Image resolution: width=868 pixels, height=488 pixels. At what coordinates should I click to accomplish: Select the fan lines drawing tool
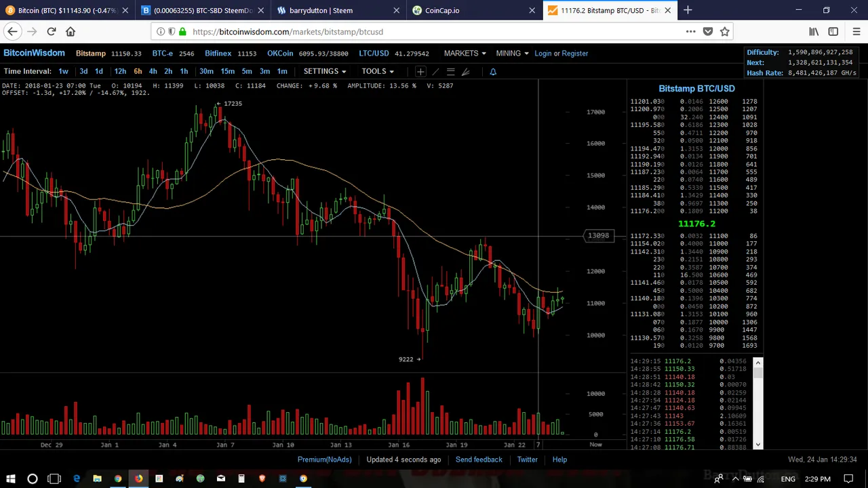point(465,71)
